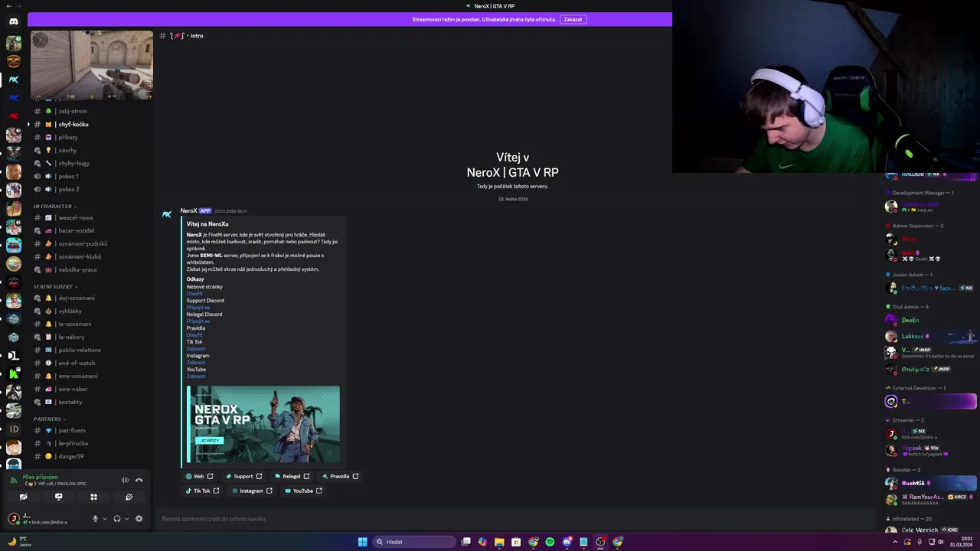Screen dimensions: 980x551
Task: Click the Web link button
Action: point(199,476)
